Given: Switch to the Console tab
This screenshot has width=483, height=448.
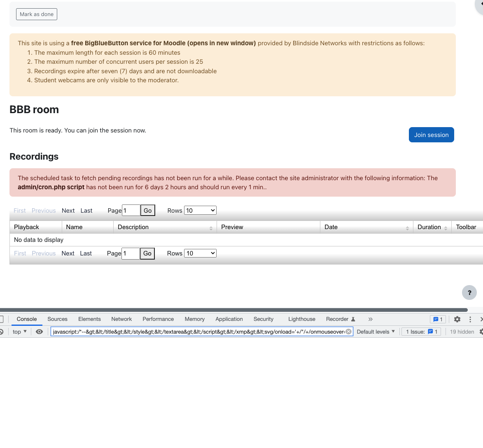Looking at the screenshot, I should point(27,319).
